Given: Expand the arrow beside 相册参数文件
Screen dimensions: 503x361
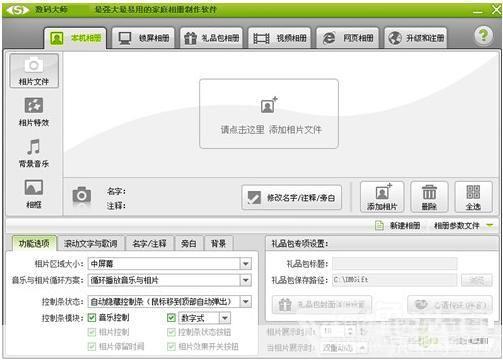Looking at the screenshot, I should pyautogui.click(x=490, y=226).
